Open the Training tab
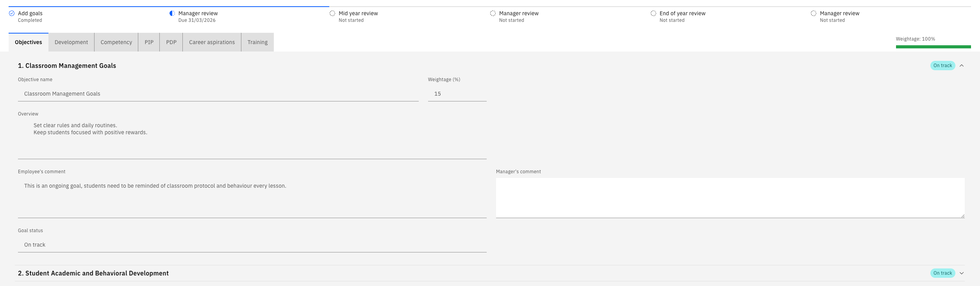Viewport: 980px width, 286px height. coord(257,42)
